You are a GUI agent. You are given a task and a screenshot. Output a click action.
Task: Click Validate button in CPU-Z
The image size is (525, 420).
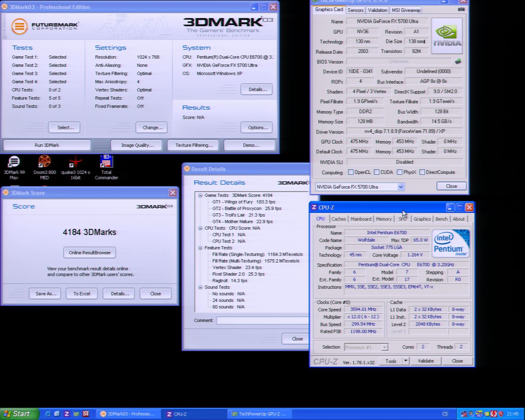coord(425,361)
